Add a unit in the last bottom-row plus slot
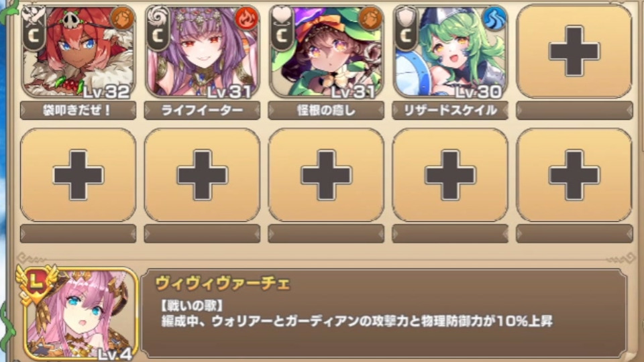 [574, 175]
